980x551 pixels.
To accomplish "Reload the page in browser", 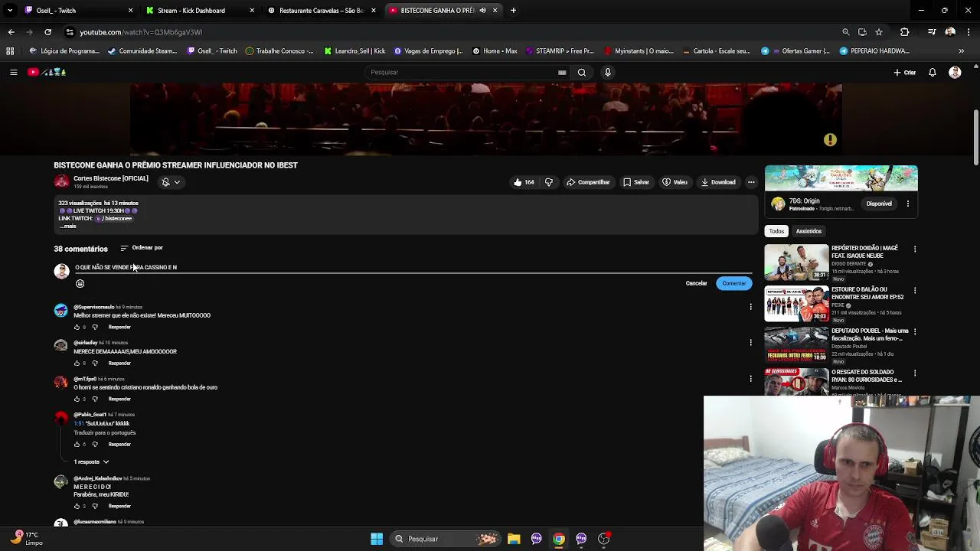I will click(x=47, y=32).
